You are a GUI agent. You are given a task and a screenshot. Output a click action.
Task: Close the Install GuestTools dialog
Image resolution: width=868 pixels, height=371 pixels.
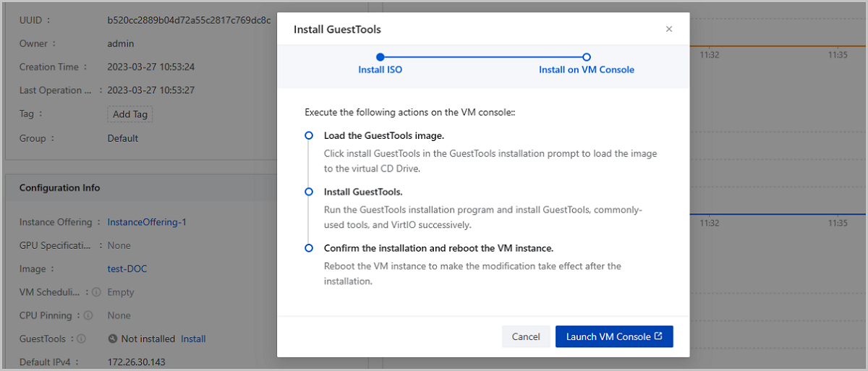(668, 29)
